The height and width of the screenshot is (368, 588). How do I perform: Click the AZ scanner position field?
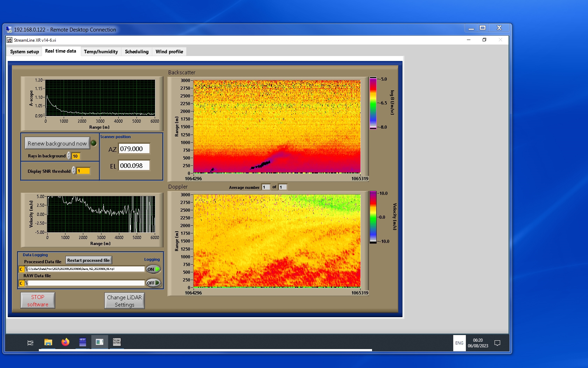tap(134, 149)
